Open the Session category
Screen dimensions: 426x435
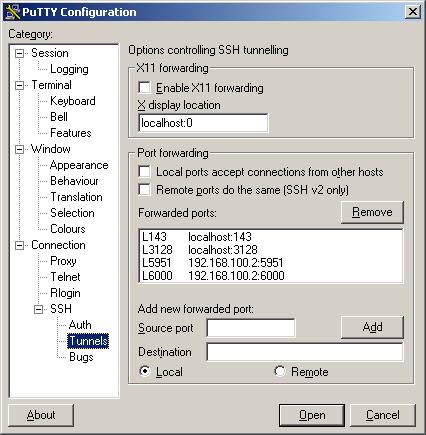pyautogui.click(x=50, y=53)
